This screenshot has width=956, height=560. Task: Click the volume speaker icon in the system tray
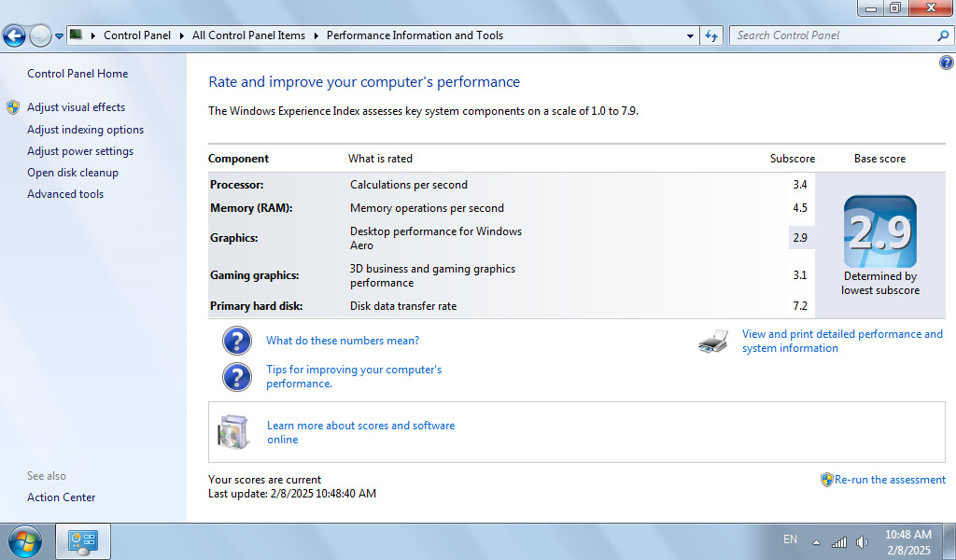862,541
